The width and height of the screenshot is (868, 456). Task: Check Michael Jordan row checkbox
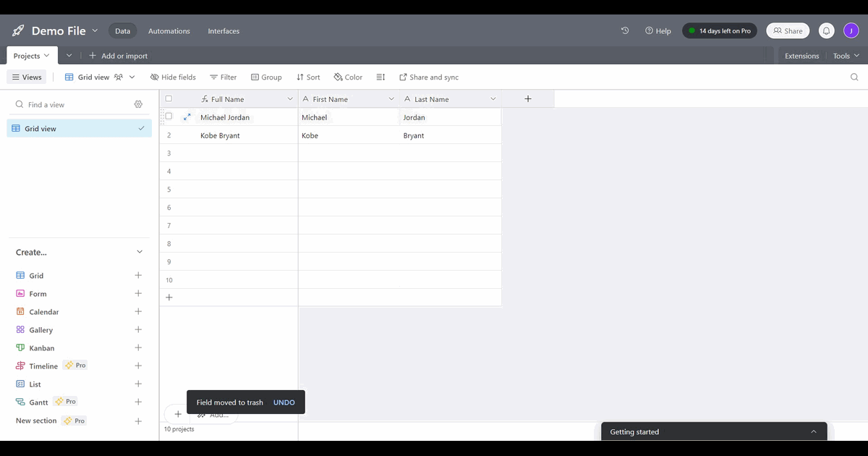(169, 116)
